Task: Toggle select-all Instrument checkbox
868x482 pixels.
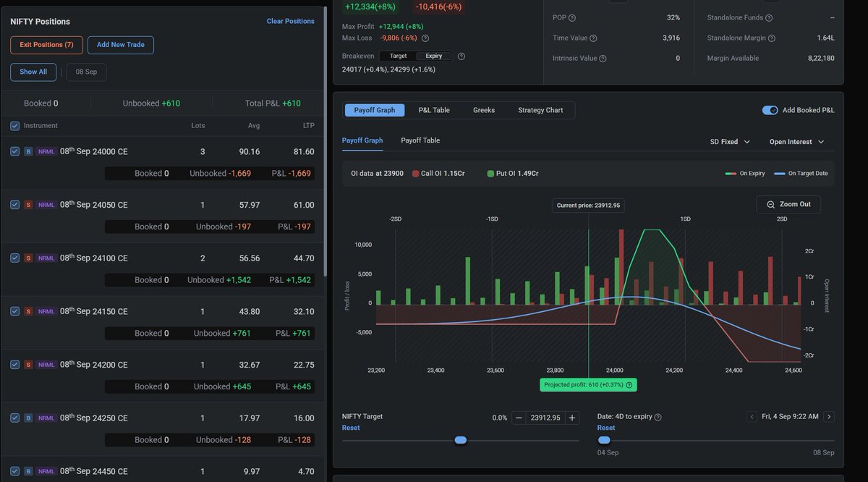Action: pyautogui.click(x=15, y=126)
